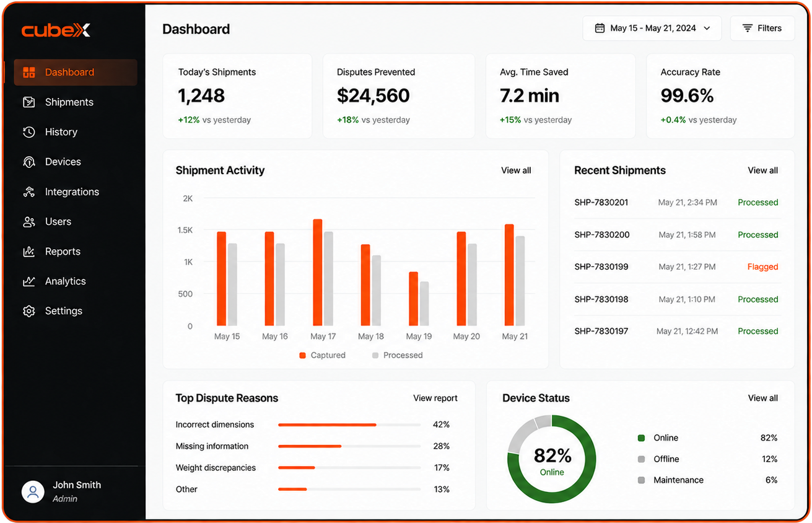
Task: Click the Maintenance 6% percentage
Action: point(771,480)
